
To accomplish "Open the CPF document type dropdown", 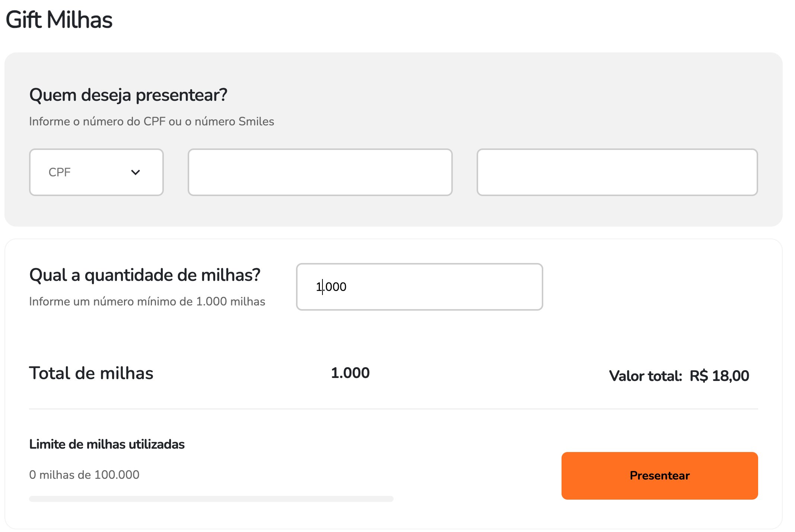I will point(96,172).
